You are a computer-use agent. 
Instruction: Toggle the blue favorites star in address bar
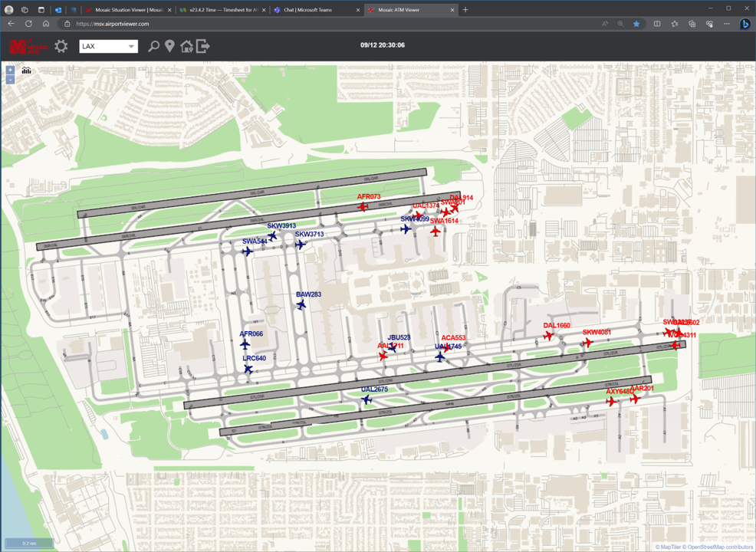pos(636,24)
